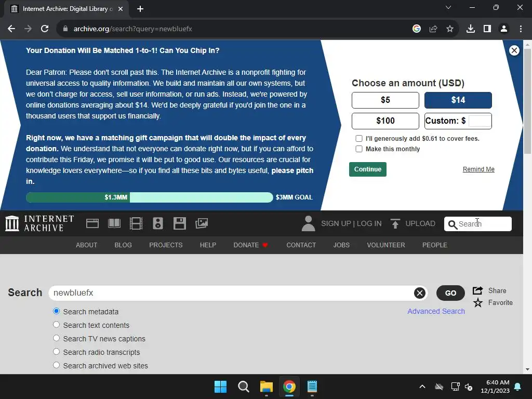
Task: Open the Audio speaker icon
Action: click(158, 223)
